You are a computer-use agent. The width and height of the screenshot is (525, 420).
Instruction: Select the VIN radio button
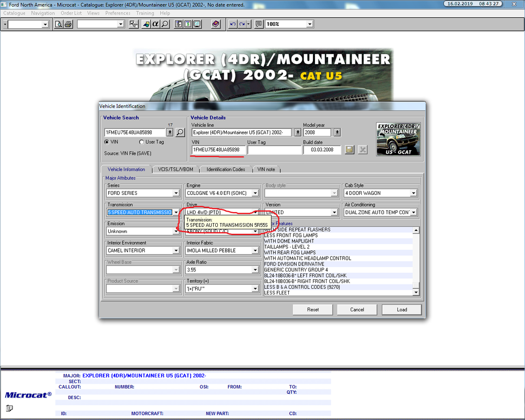tap(107, 142)
